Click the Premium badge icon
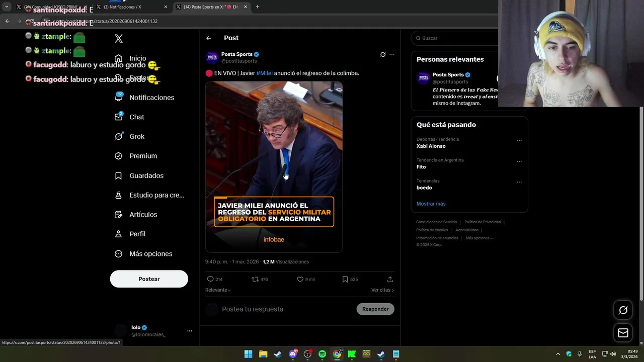644x362 pixels. (118, 156)
